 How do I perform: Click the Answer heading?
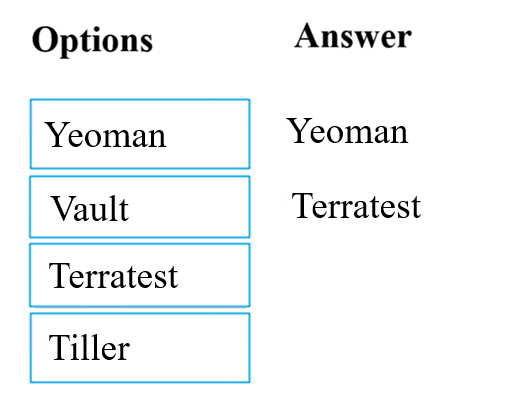coord(353,36)
